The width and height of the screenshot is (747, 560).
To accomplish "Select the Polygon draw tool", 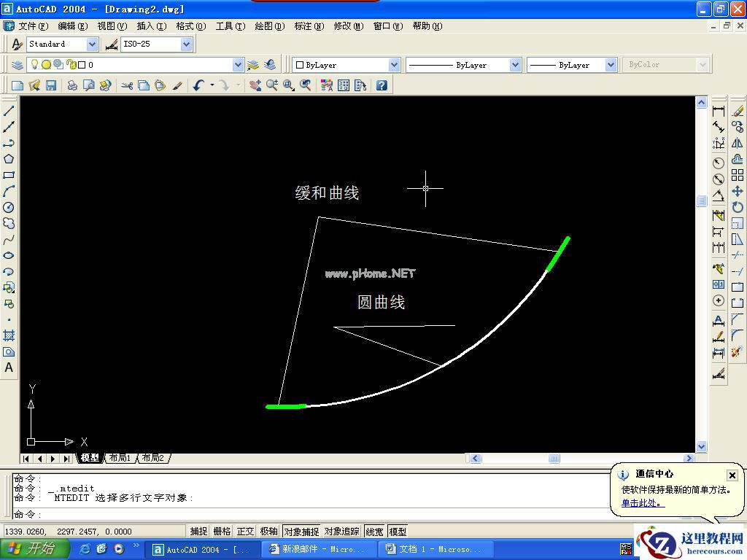I will coord(9,159).
